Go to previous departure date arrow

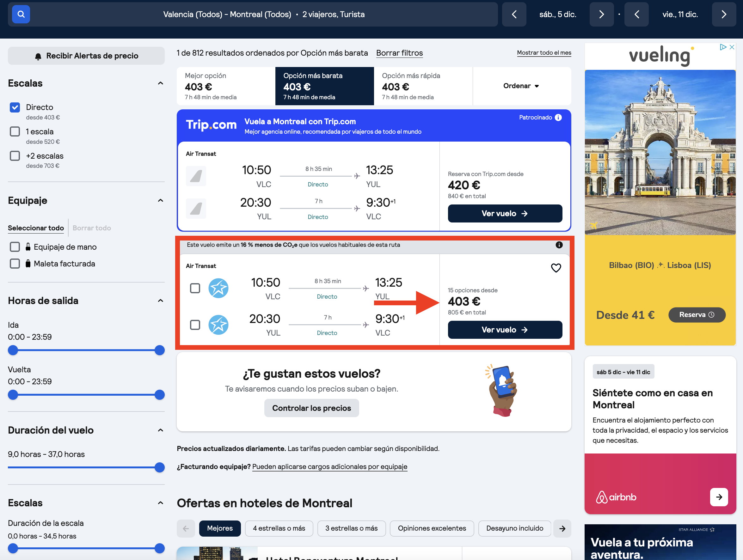point(514,14)
